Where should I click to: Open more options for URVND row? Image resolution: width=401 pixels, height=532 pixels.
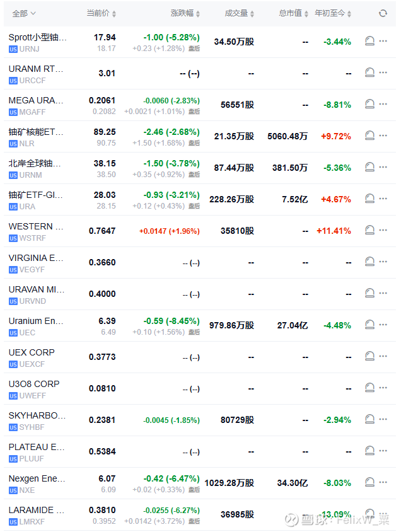pyautogui.click(x=383, y=294)
